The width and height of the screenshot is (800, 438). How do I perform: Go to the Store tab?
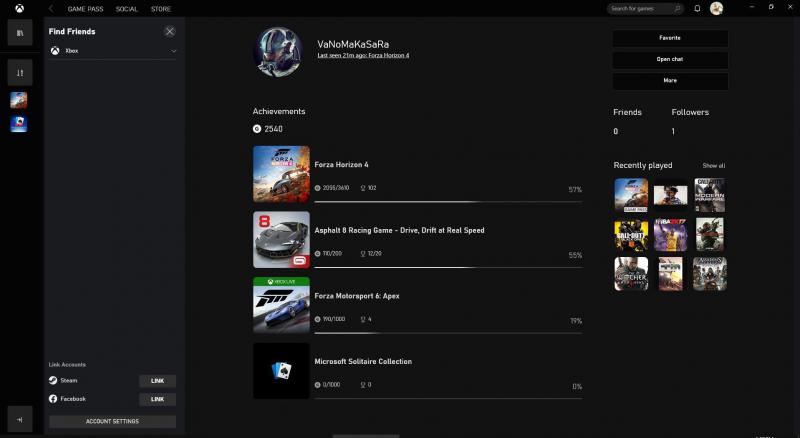161,8
